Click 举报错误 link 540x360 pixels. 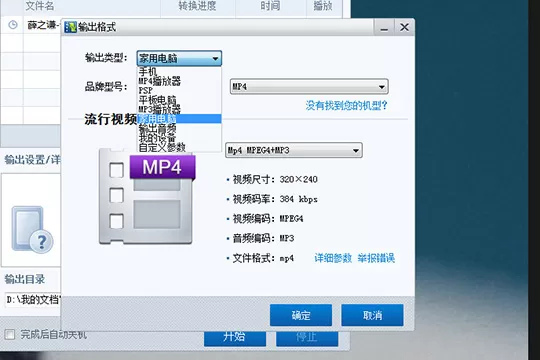(x=376, y=258)
